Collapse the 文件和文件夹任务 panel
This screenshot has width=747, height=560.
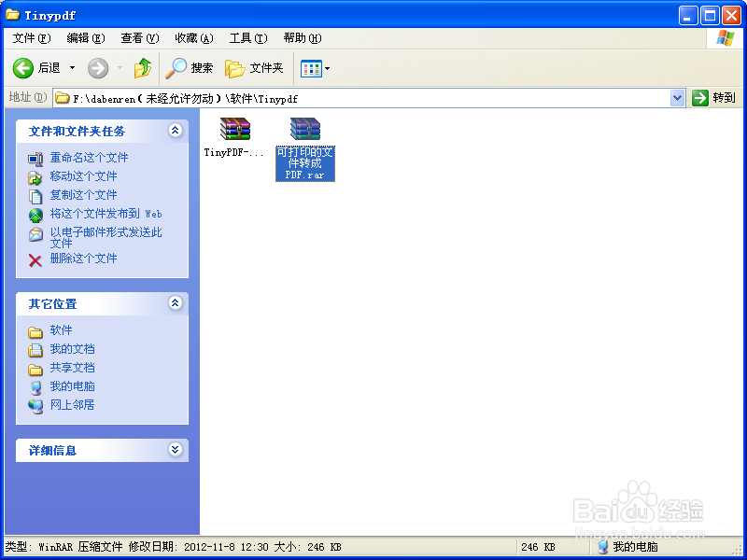(x=175, y=130)
